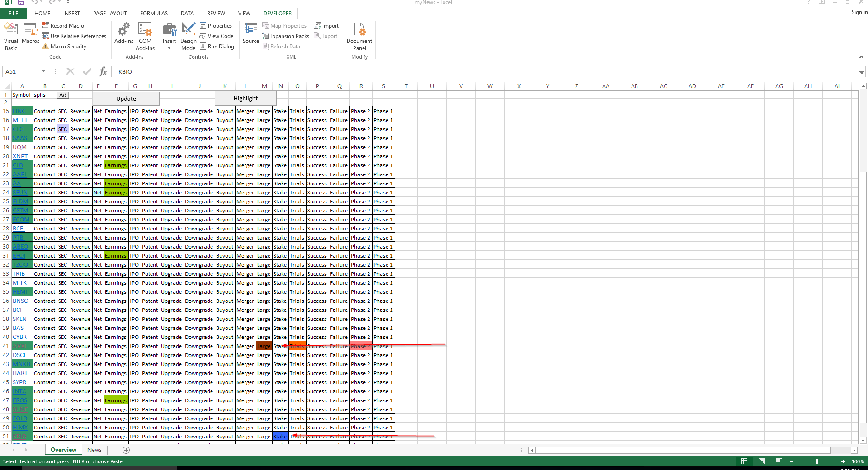Open the Macros dialog
The width and height of the screenshot is (868, 470).
coord(30,33)
